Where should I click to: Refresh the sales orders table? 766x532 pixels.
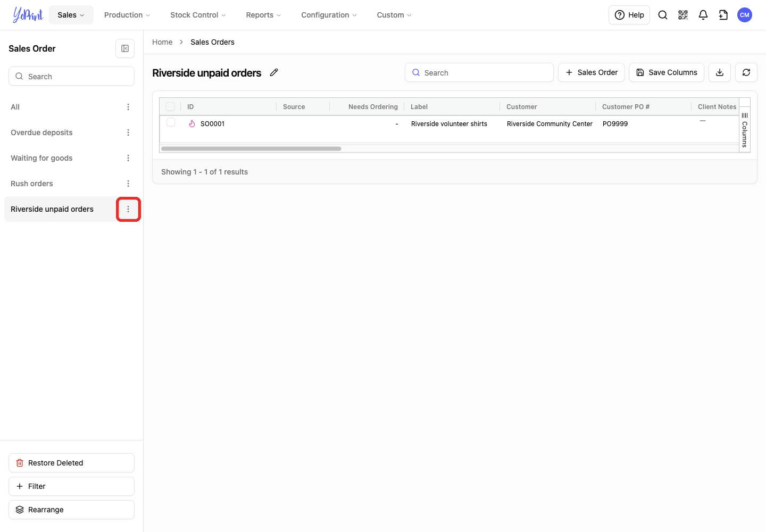pyautogui.click(x=746, y=72)
